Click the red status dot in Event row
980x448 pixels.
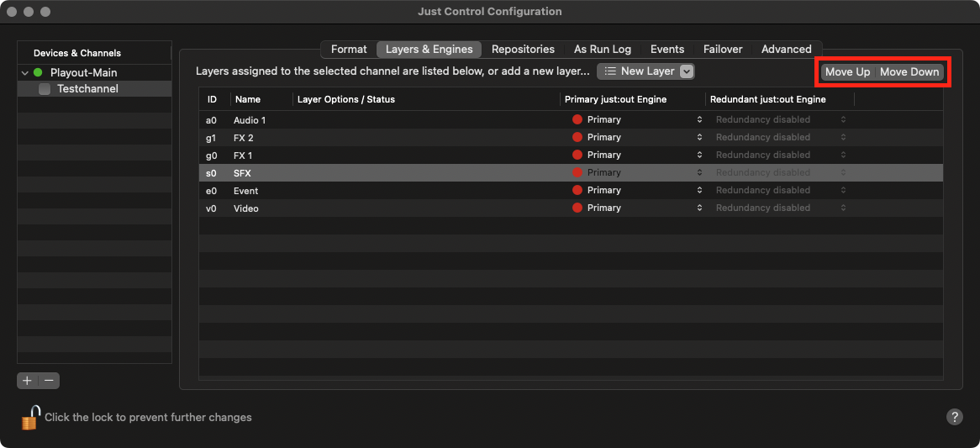pos(577,190)
